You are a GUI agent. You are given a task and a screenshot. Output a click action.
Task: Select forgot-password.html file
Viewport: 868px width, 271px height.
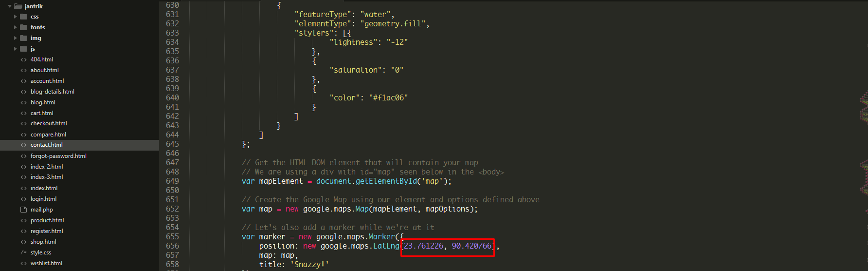(x=58, y=156)
